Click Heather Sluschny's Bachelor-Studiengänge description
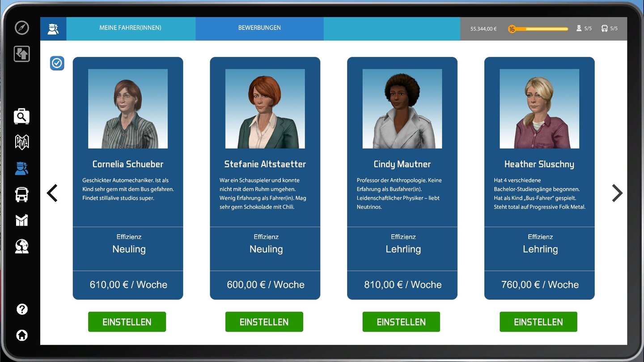The height and width of the screenshot is (362, 644). click(540, 194)
